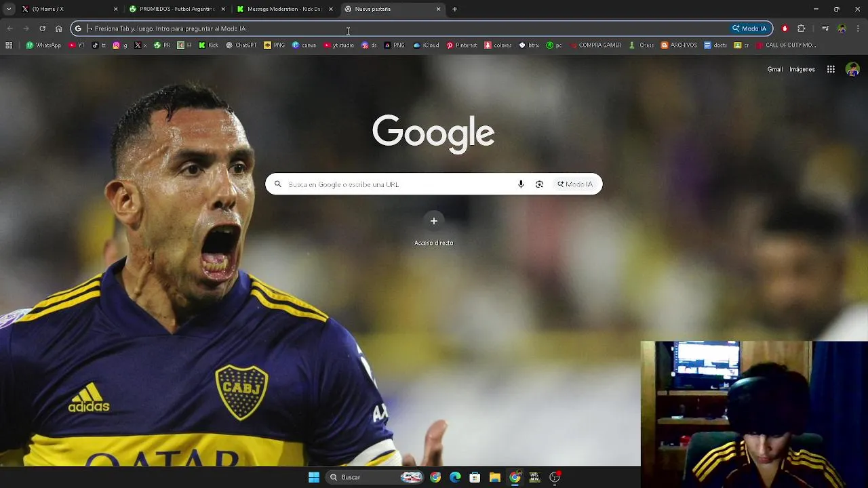Open the COMPRA GAMER bookmark
Viewport: 868px width, 488px height.
pos(595,45)
